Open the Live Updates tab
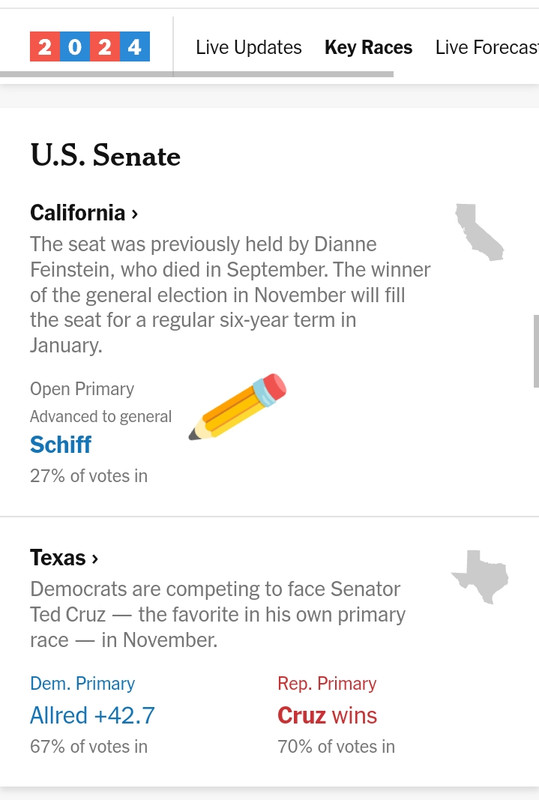The width and height of the screenshot is (539, 800). tap(249, 47)
